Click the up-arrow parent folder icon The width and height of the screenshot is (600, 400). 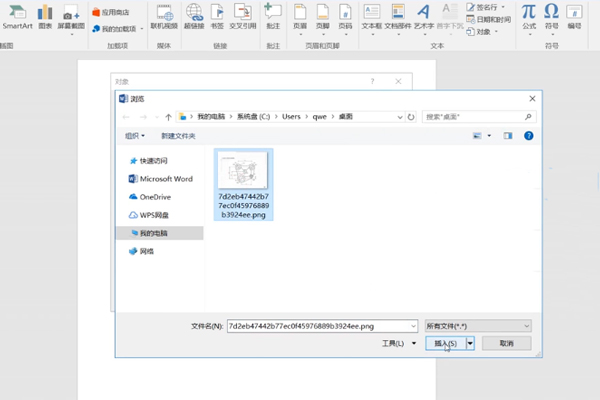167,116
